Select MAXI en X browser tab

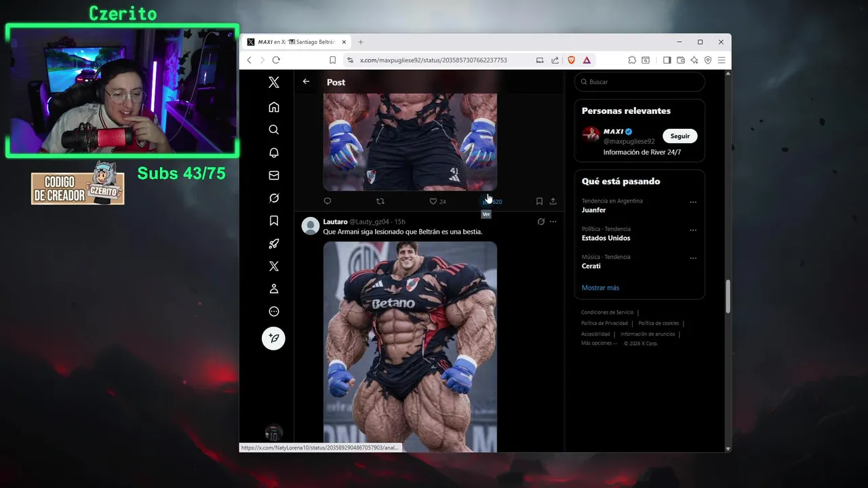(x=296, y=42)
